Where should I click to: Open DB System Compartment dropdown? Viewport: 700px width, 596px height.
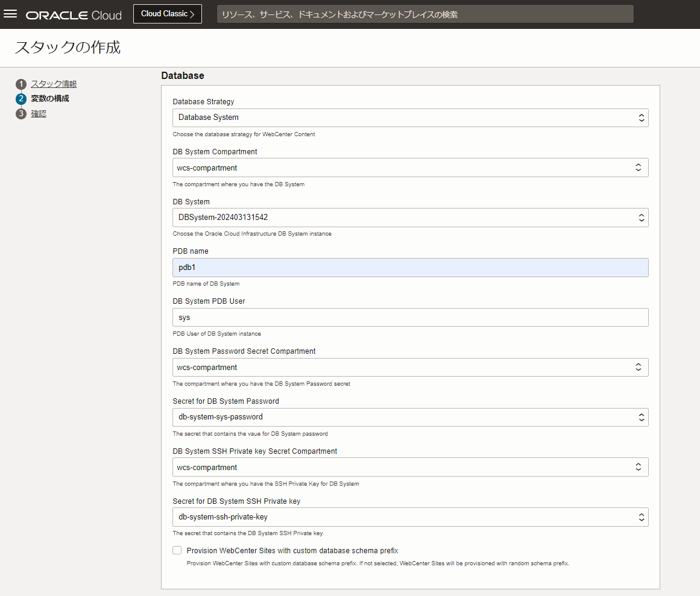pyautogui.click(x=410, y=168)
